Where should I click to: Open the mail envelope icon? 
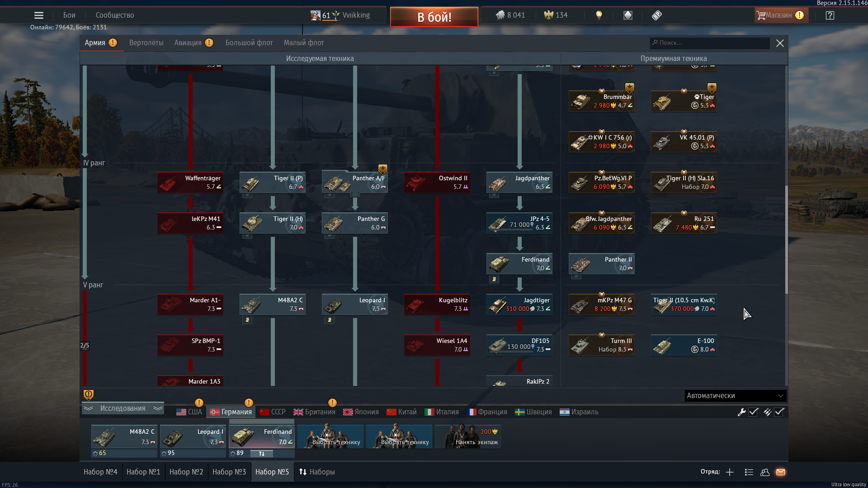(781, 472)
